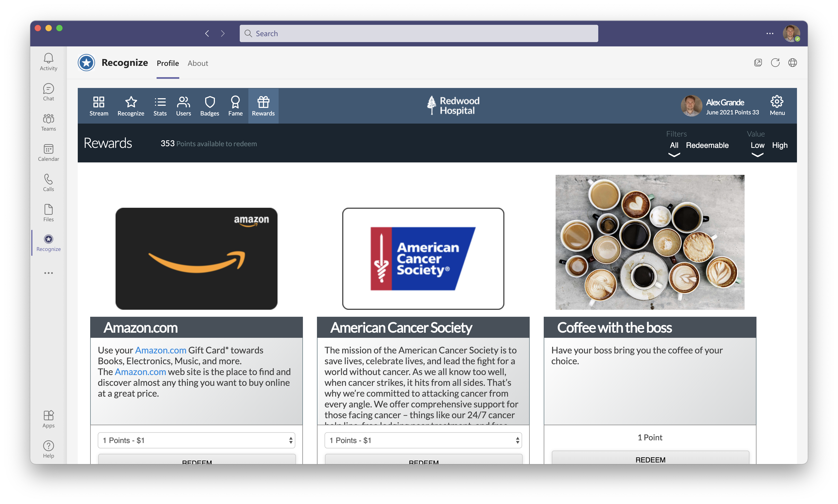The width and height of the screenshot is (838, 504).
Task: Open the Amazon.com points dropdown
Action: (x=197, y=441)
